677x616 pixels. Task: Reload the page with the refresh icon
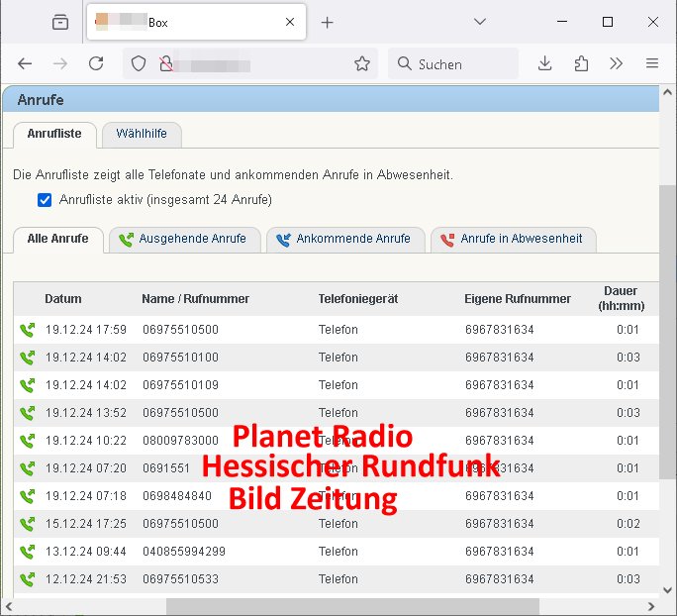[96, 64]
